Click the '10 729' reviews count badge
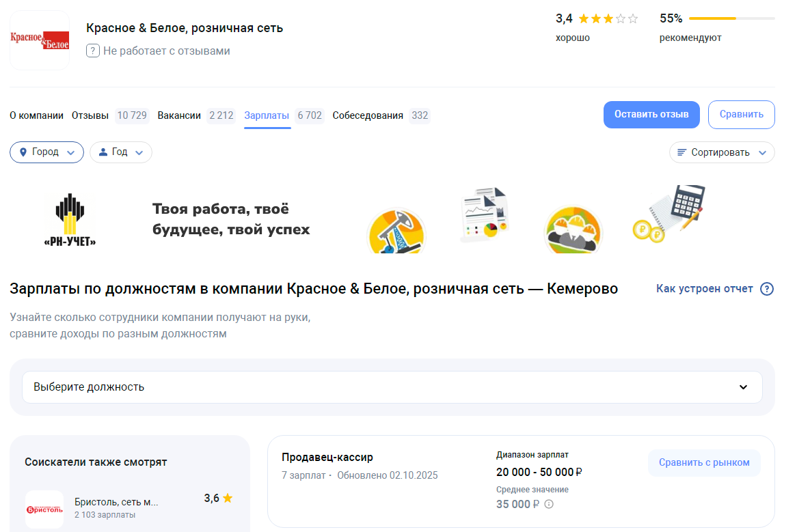The height and width of the screenshot is (532, 810). pos(132,115)
